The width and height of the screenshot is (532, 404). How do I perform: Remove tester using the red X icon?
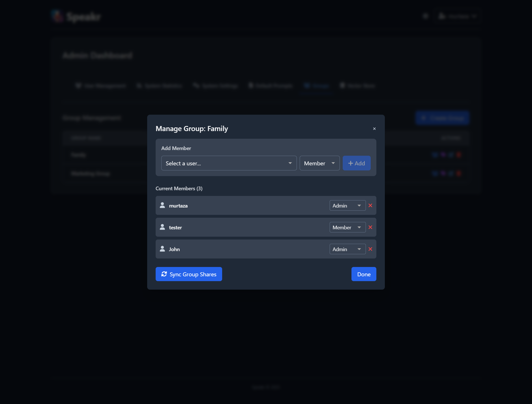[371, 227]
